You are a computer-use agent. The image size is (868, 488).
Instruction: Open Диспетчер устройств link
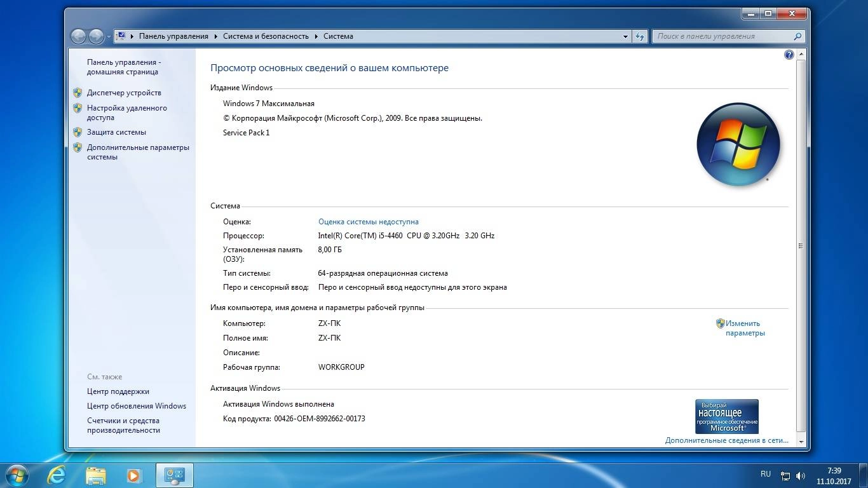click(x=124, y=93)
